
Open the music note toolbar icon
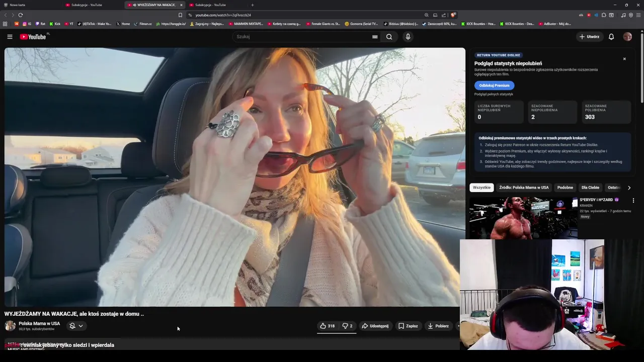(623, 15)
